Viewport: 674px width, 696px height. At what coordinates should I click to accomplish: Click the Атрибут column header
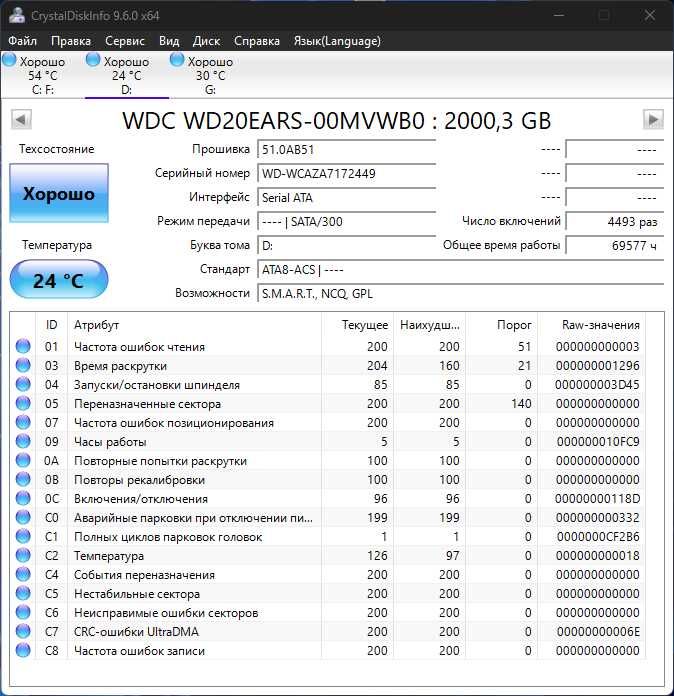click(x=194, y=325)
